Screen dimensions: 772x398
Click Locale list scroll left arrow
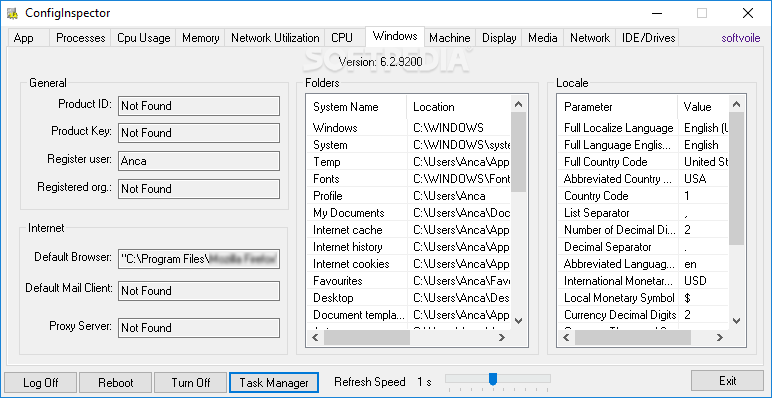(x=566, y=337)
